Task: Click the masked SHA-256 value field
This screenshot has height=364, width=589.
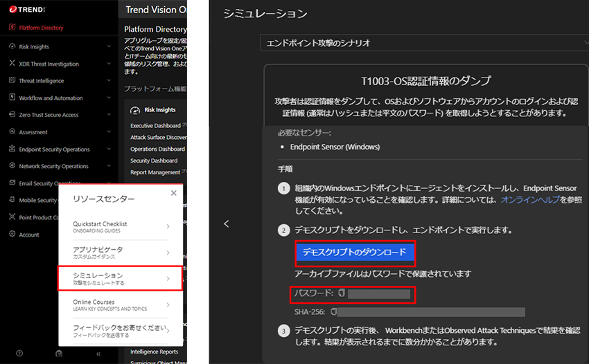Action: point(431,312)
